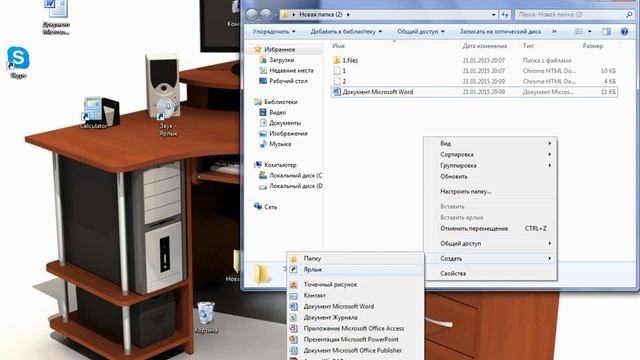Open the Skype desktop shortcut
The image size is (640, 360).
pos(18,61)
